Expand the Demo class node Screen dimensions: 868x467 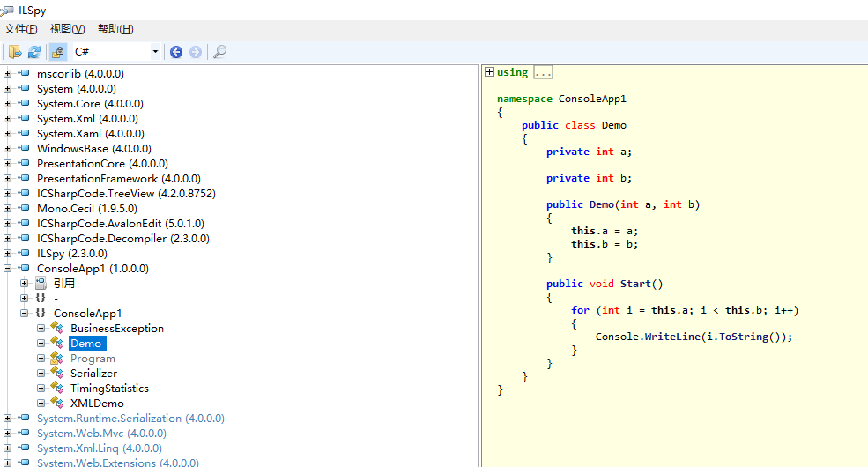click(41, 343)
